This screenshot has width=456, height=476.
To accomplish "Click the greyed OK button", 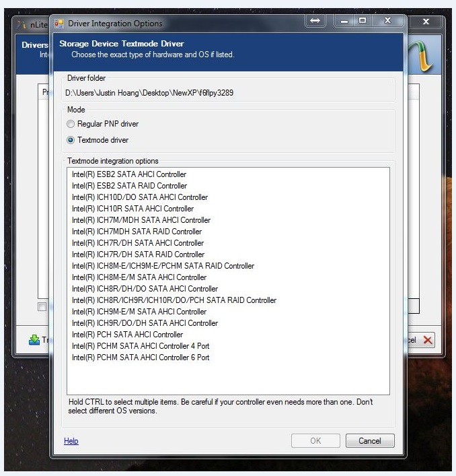I will tap(315, 441).
